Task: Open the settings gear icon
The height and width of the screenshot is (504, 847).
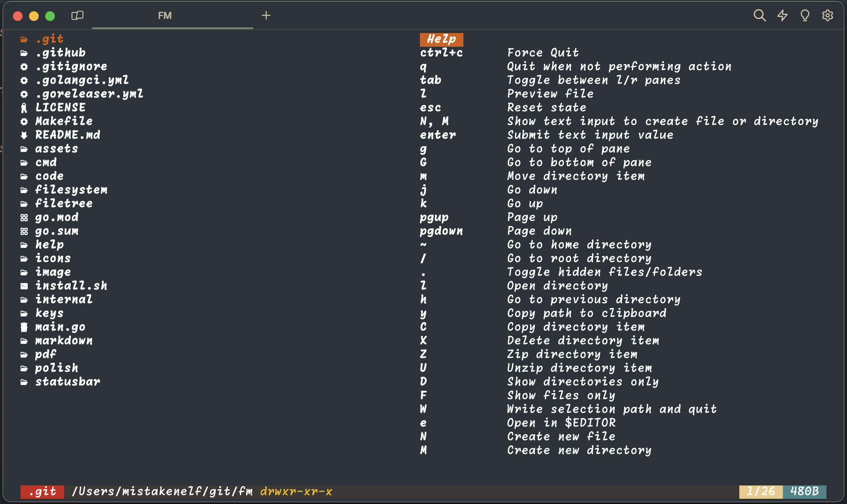Action: pos(828,15)
